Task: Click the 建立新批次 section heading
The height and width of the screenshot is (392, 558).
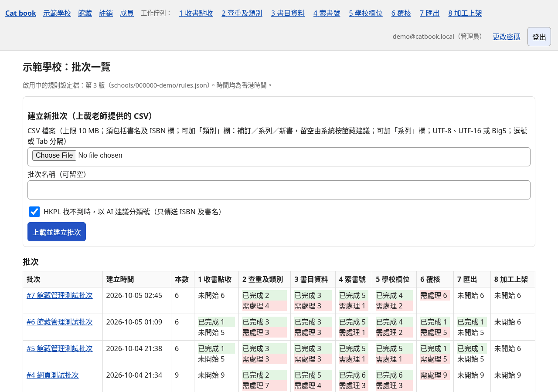Action: click(x=91, y=116)
